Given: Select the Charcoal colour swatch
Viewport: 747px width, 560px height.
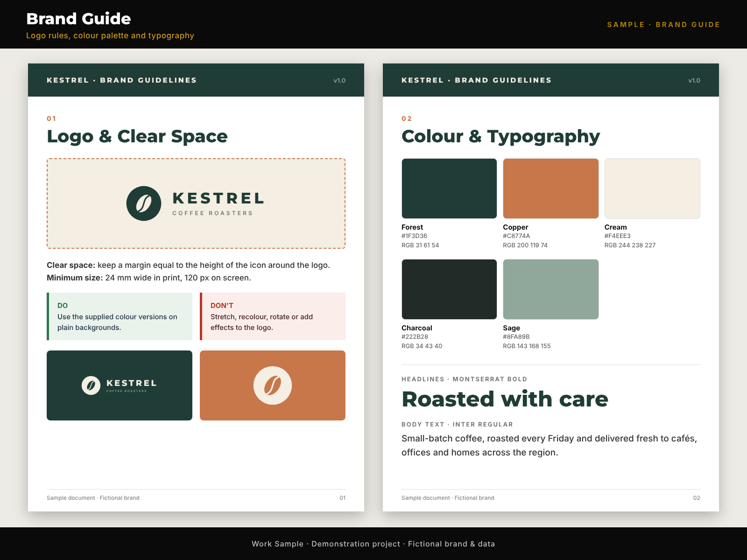Looking at the screenshot, I should pyautogui.click(x=449, y=289).
